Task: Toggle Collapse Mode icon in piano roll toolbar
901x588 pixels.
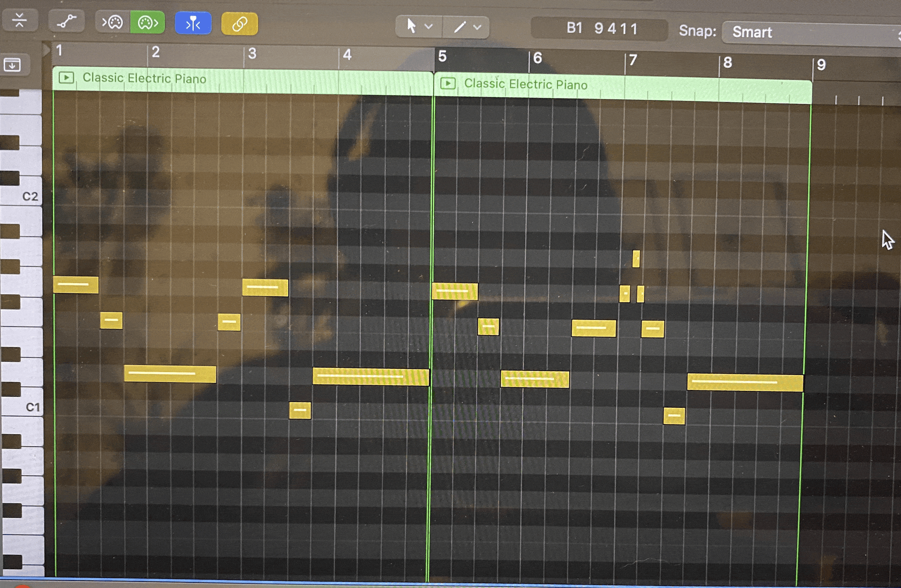Action: click(19, 21)
